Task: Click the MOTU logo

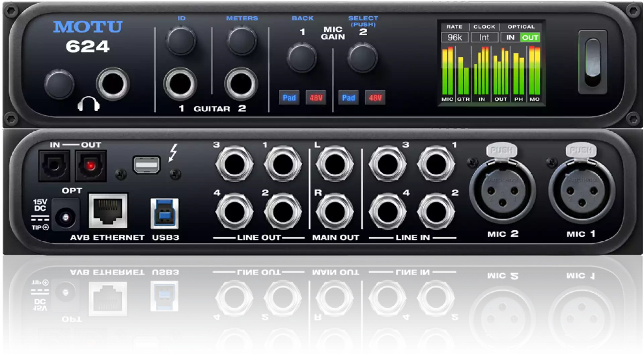Action: [88, 27]
